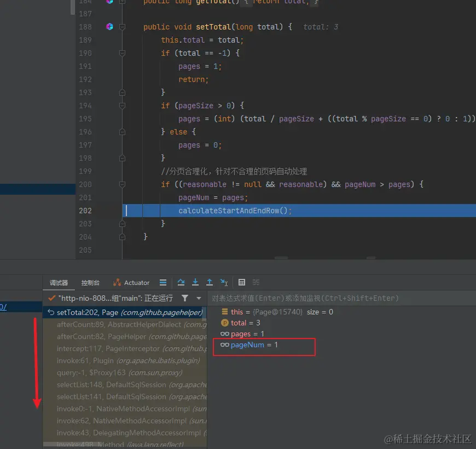The image size is (476, 449).
Task: Collapse the if (total == -1) block at line 190
Action: click(x=123, y=53)
